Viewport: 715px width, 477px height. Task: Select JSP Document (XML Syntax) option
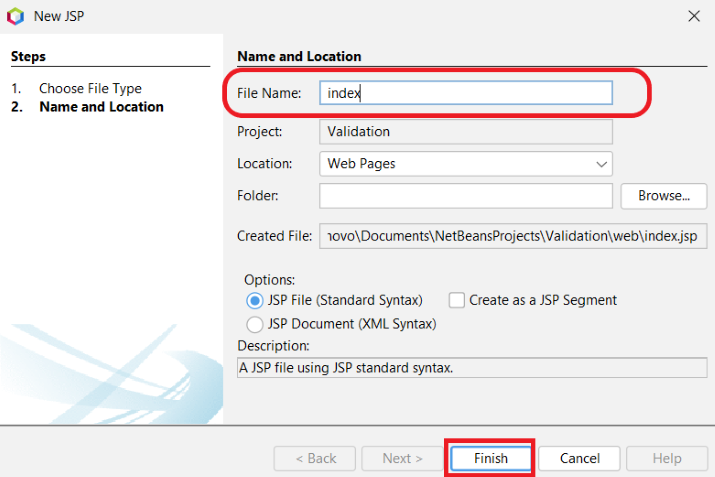click(x=254, y=324)
